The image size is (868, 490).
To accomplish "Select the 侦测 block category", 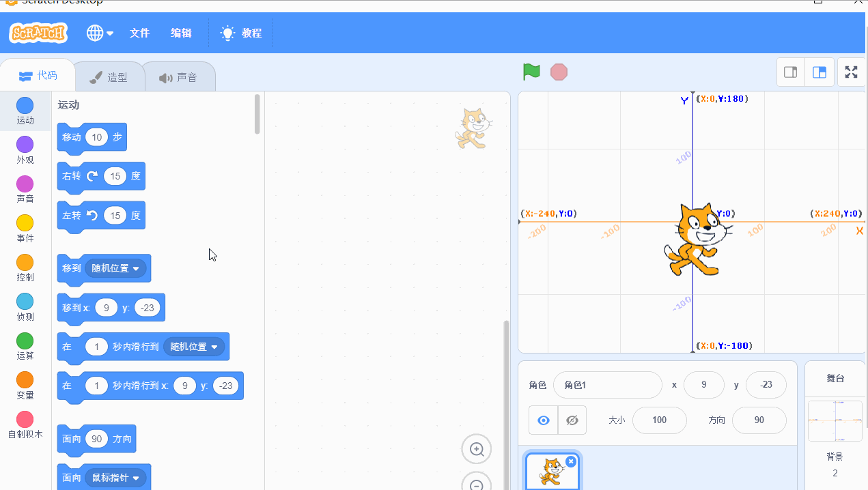I will coord(25,308).
